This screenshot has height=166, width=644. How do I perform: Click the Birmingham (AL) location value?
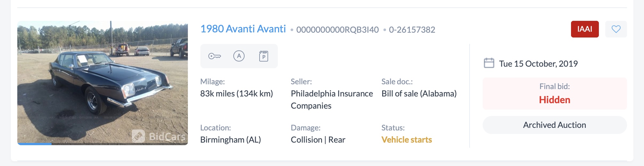coord(230,140)
